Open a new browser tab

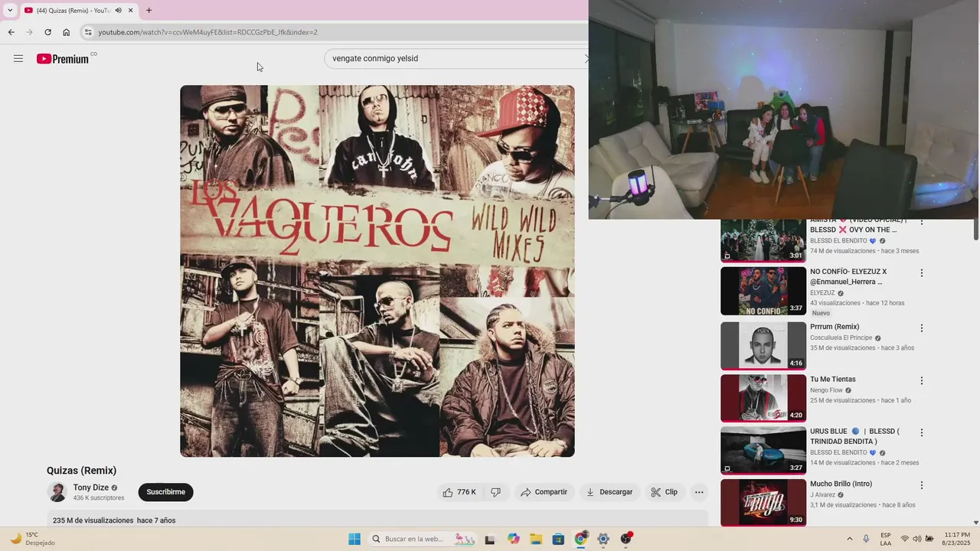pos(149,10)
